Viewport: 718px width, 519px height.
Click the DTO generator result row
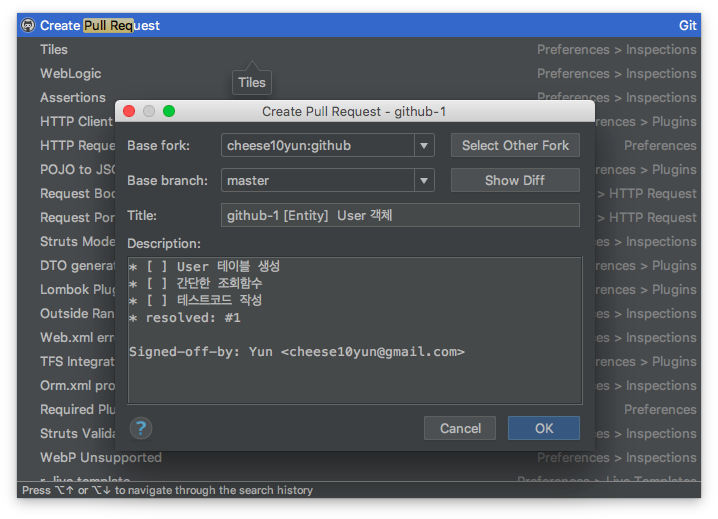(66, 265)
